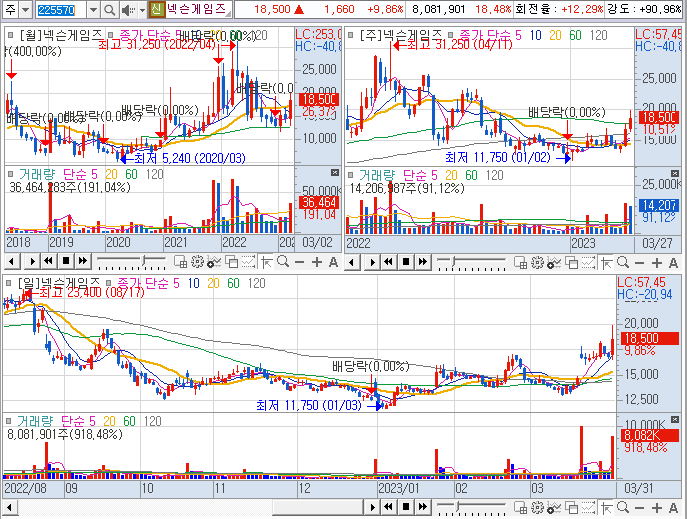This screenshot has height=519, width=687.
Task: Toggle the 거래량 indicator marker in weekly chart
Action: (x=350, y=175)
